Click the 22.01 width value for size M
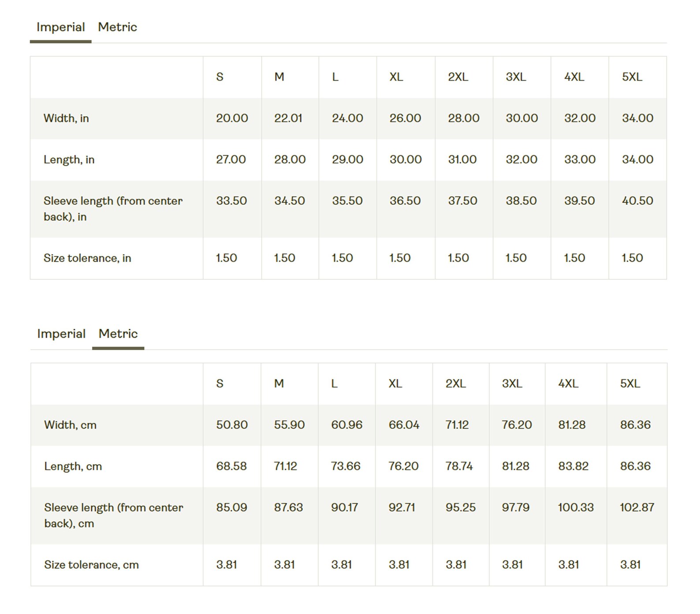The width and height of the screenshot is (700, 614). [x=288, y=118]
